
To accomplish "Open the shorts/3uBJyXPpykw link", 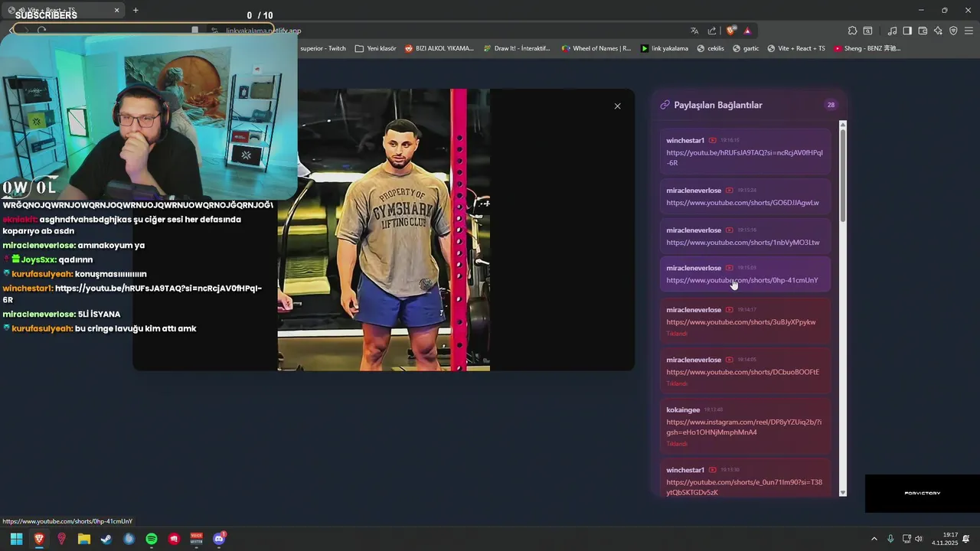I will coord(740,322).
